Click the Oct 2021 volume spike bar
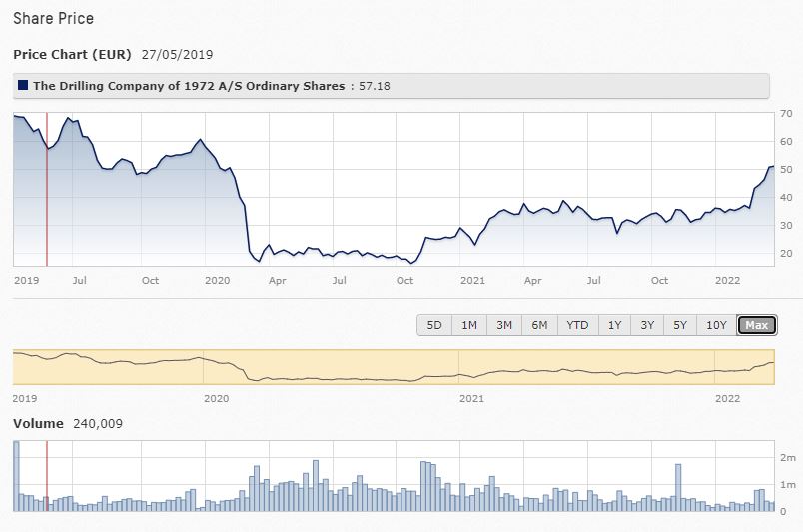 tap(678, 488)
